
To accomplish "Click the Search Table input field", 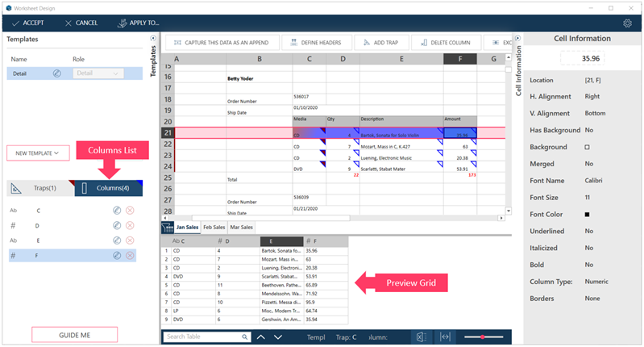I will coord(206,337).
